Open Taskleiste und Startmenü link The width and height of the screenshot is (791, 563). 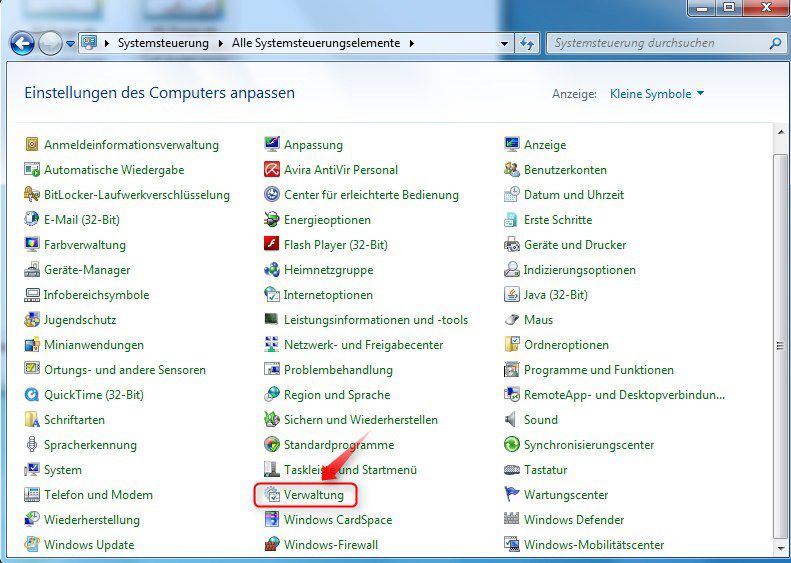(x=350, y=470)
